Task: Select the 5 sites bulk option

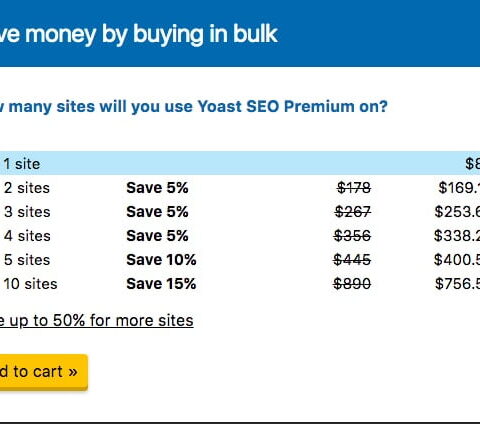Action: coord(240,260)
